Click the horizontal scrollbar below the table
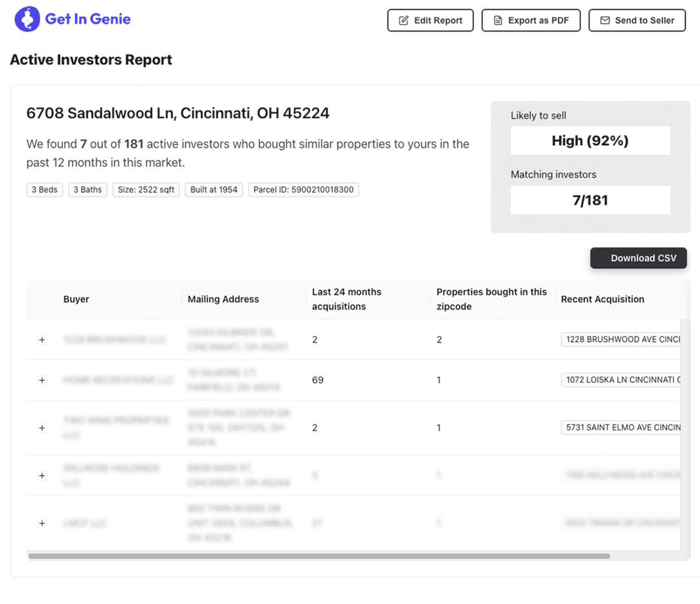Screen dimensions: 700x604 click(x=318, y=555)
